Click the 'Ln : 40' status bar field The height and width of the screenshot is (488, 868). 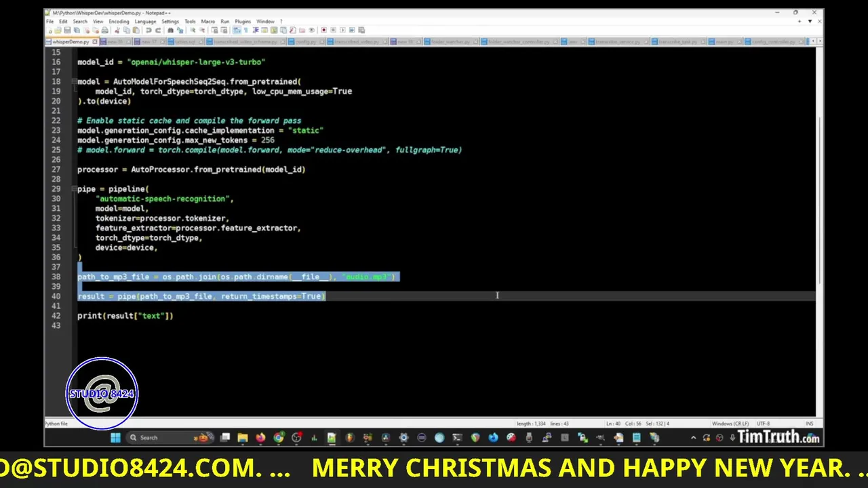point(613,424)
